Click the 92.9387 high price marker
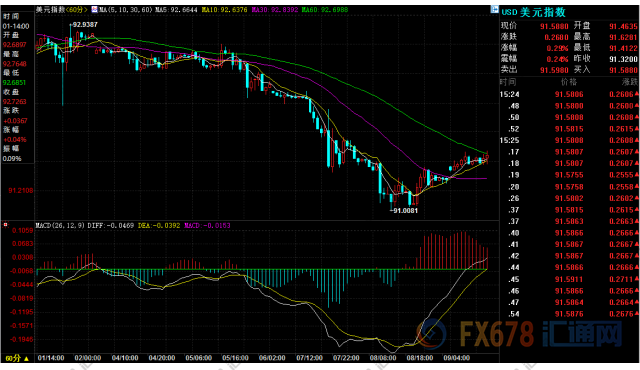Image resolution: width=640 pixels, height=370 pixels. [84, 24]
